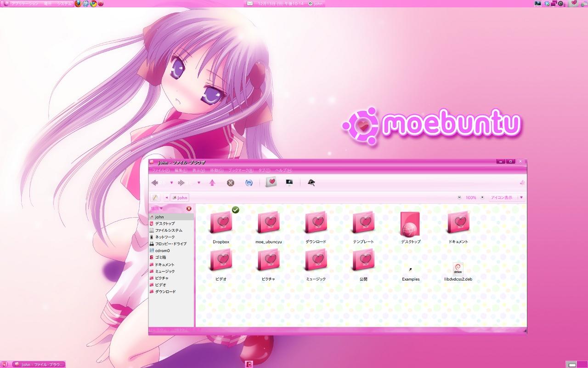Select the Dropbox folder icon
This screenshot has width=588, height=368.
(221, 223)
